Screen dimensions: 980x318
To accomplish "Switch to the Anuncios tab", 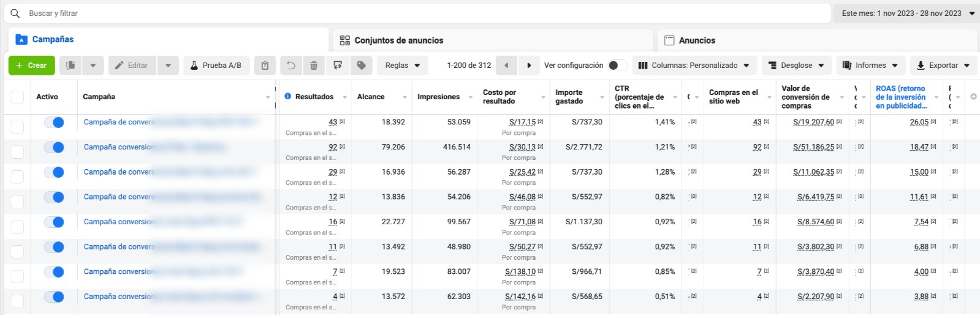I will pyautogui.click(x=696, y=40).
